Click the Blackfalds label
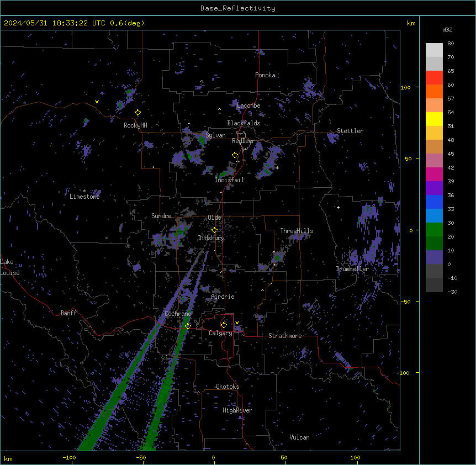The height and width of the screenshot is (465, 476). [x=244, y=123]
